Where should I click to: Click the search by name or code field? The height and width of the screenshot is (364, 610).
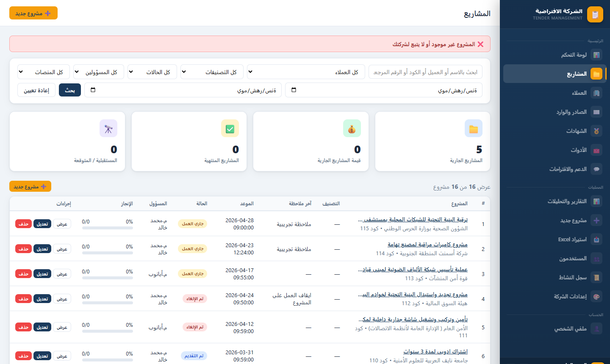[425, 72]
